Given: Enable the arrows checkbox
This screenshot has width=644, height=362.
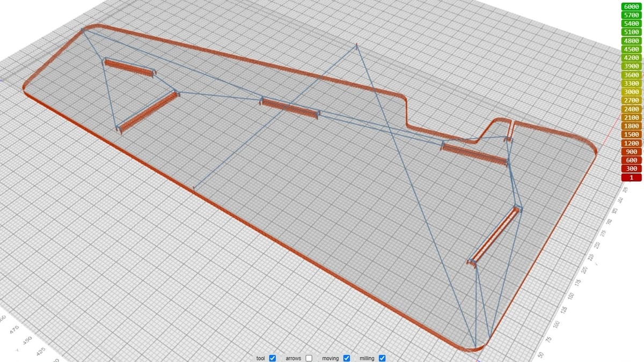Looking at the screenshot, I should (x=309, y=358).
